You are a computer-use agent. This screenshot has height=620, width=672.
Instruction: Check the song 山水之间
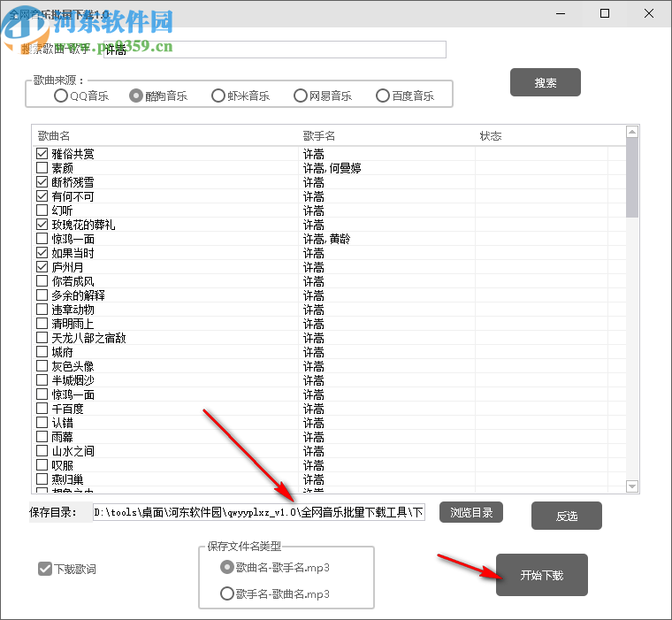42,451
